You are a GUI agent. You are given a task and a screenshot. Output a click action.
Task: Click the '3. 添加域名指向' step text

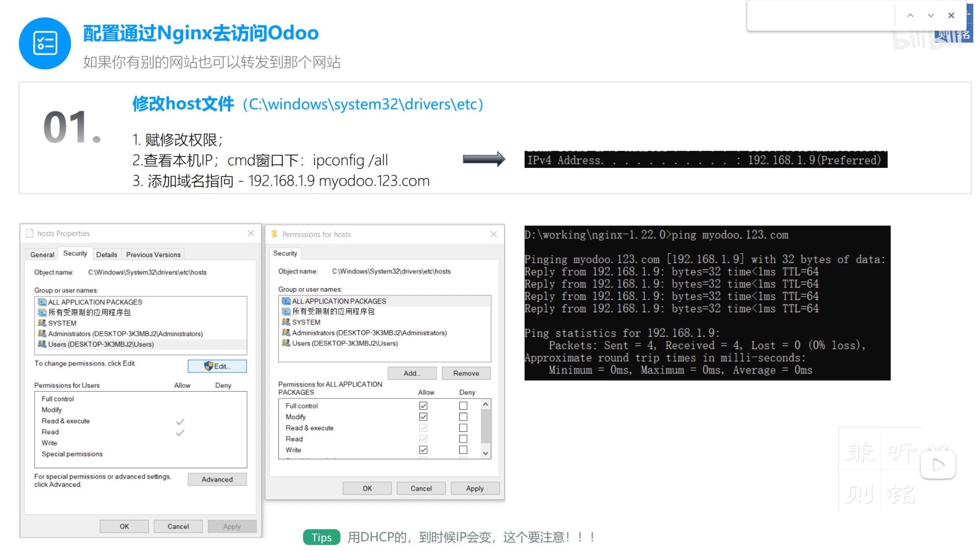[x=281, y=181]
